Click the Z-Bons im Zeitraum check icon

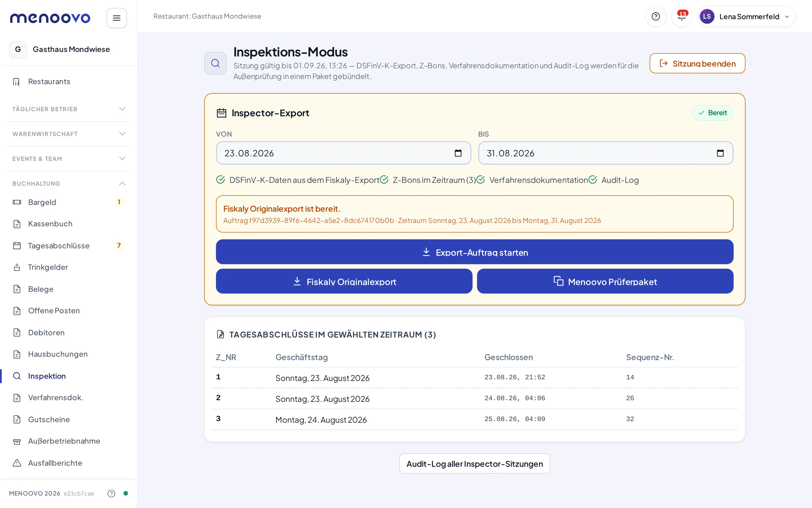coord(384,180)
